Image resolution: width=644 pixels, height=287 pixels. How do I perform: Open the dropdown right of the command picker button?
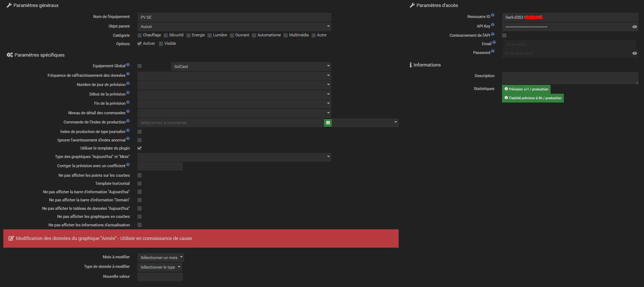click(x=365, y=123)
